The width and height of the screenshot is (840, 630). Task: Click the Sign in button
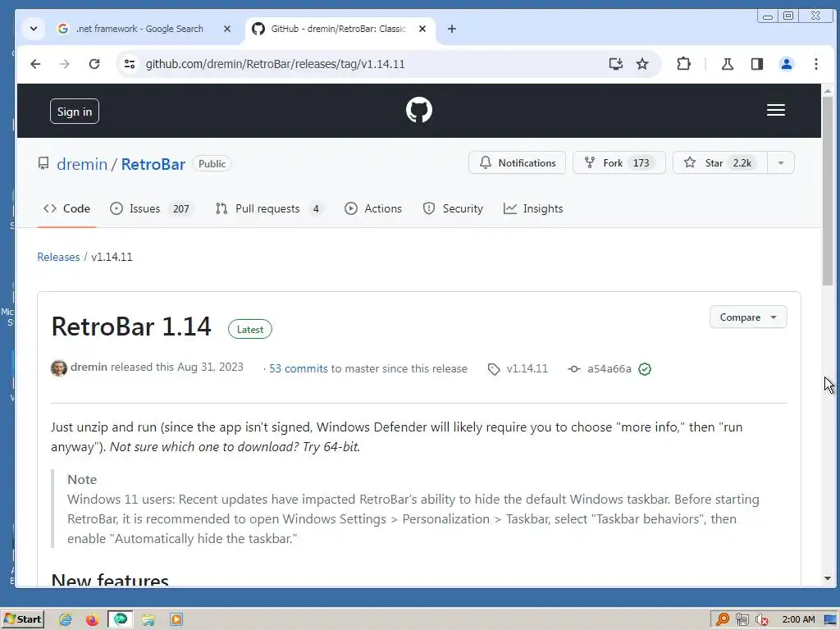coord(75,112)
